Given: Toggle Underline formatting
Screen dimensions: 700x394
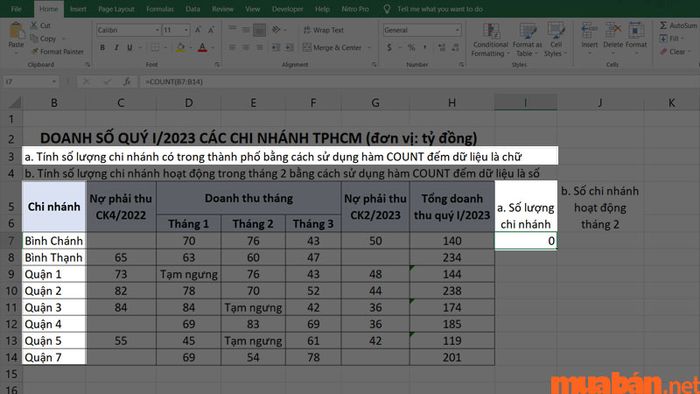Looking at the screenshot, I should (x=130, y=47).
